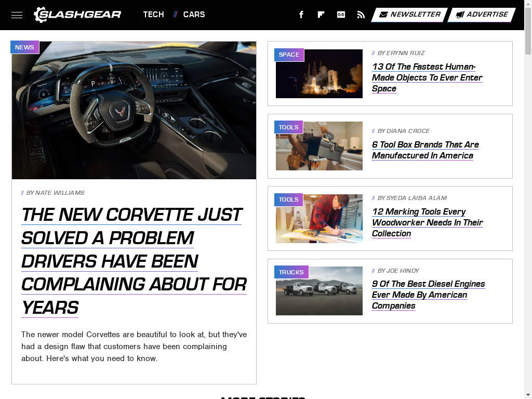Open the diesel trucks thumbnail
Screen dimensions: 532x399
(319, 291)
